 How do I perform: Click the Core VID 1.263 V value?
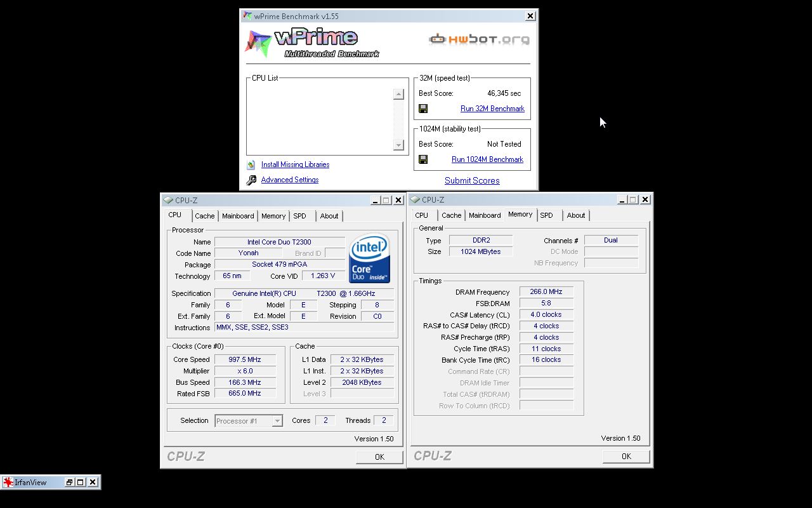324,276
